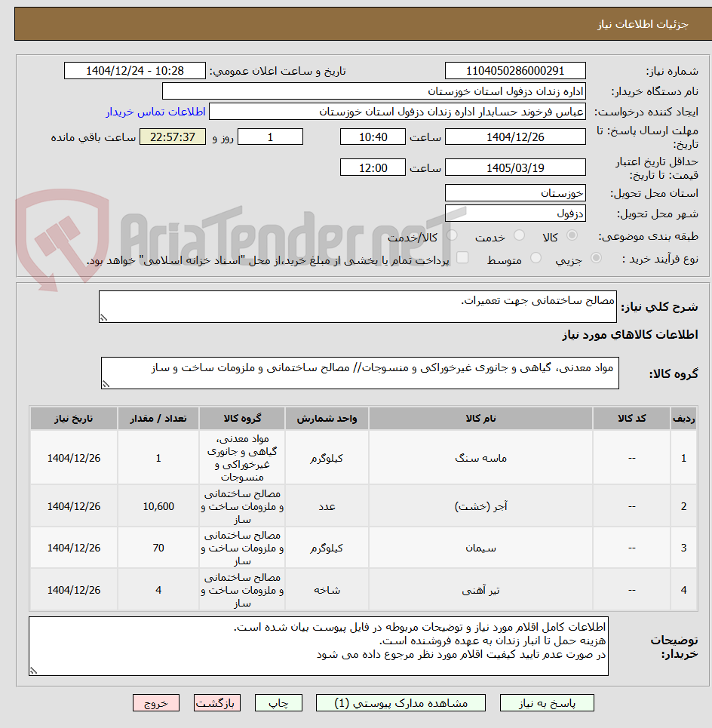Click the response deadline date 1404/12/26 field
Image resolution: width=712 pixels, height=728 pixels.
515,137
